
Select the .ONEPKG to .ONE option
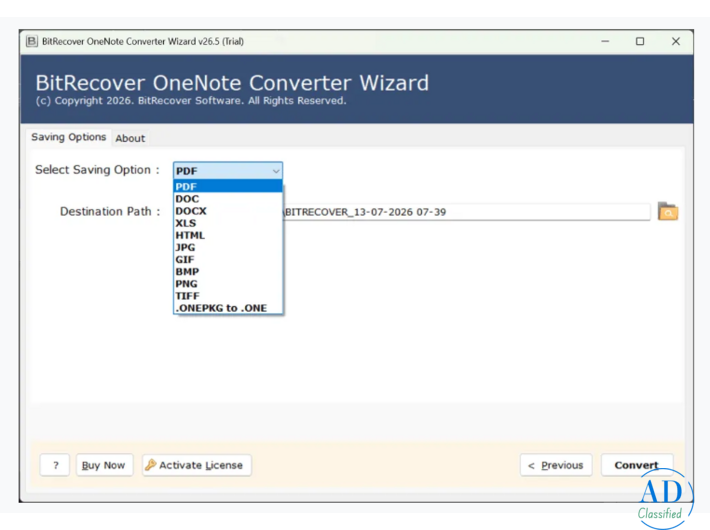228,308
